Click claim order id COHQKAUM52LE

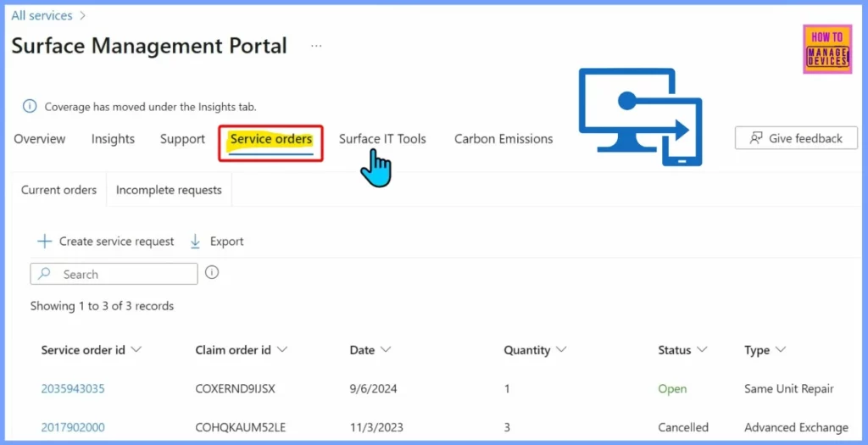click(x=240, y=427)
